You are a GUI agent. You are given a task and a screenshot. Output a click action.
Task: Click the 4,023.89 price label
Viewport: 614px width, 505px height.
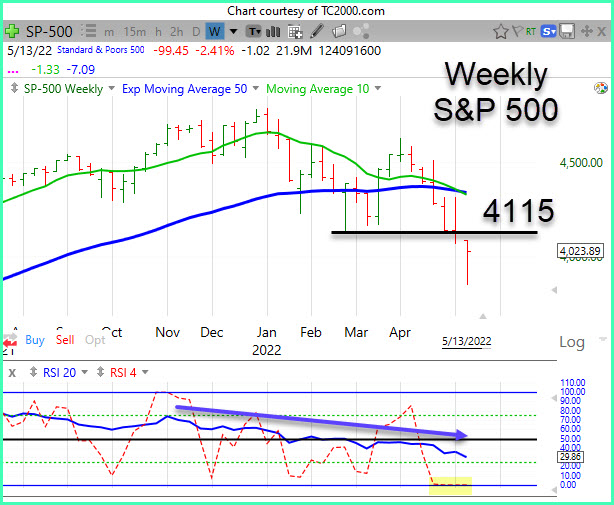[x=580, y=251]
